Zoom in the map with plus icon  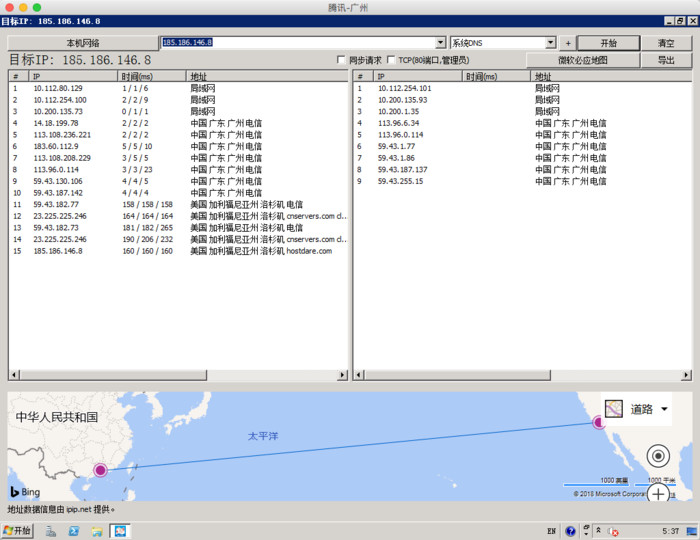point(658,494)
